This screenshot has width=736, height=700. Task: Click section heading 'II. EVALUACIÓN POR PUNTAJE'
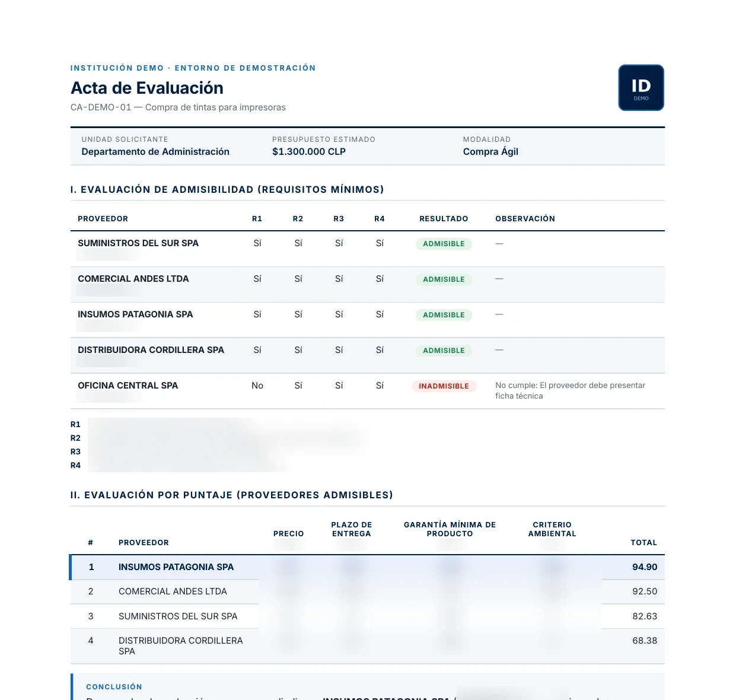click(x=232, y=495)
